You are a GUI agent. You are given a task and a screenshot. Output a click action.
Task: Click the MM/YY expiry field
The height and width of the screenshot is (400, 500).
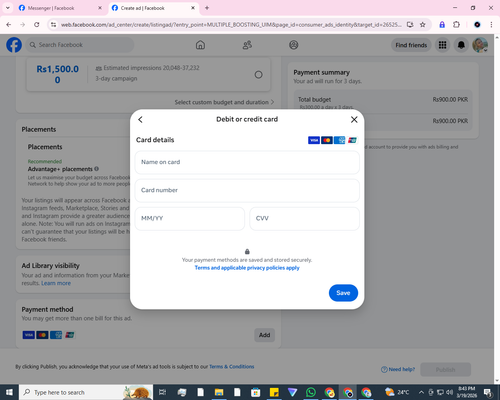coord(190,219)
